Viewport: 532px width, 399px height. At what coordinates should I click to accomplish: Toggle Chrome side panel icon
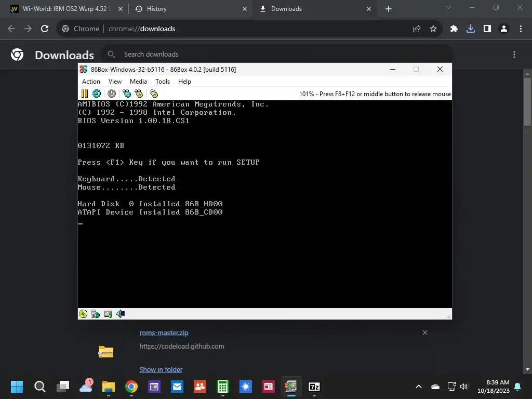tap(487, 29)
